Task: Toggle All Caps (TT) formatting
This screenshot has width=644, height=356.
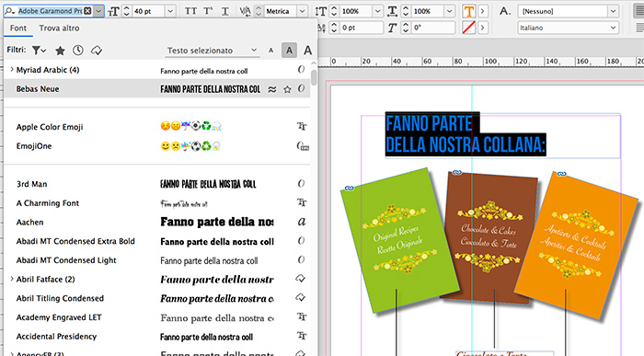Action: click(x=190, y=11)
